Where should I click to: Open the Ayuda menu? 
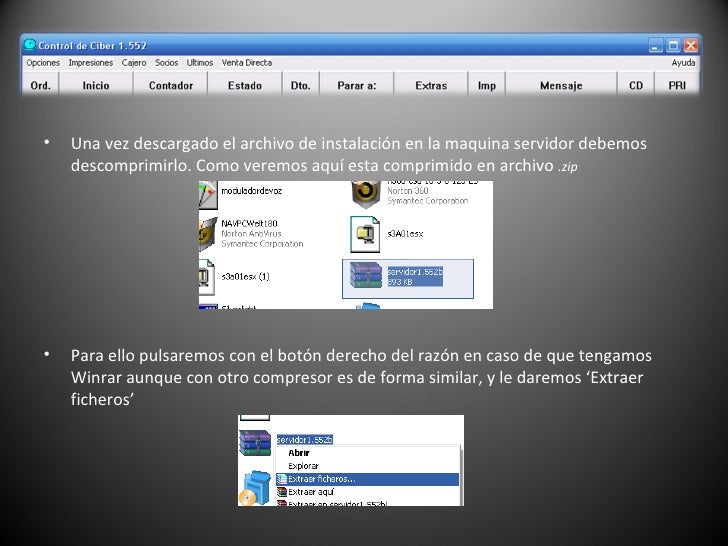(x=683, y=63)
